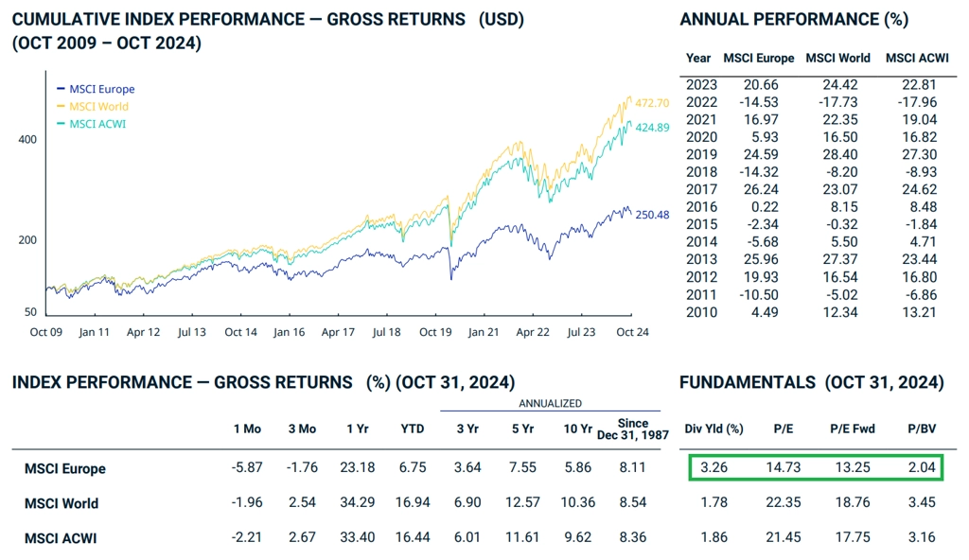This screenshot has height=560, width=969.
Task: Select the Index Performance Gross Returns heading
Action: click(x=263, y=382)
